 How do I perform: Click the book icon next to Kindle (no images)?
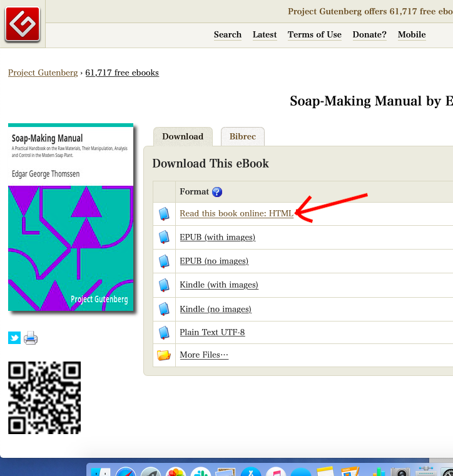(x=164, y=309)
